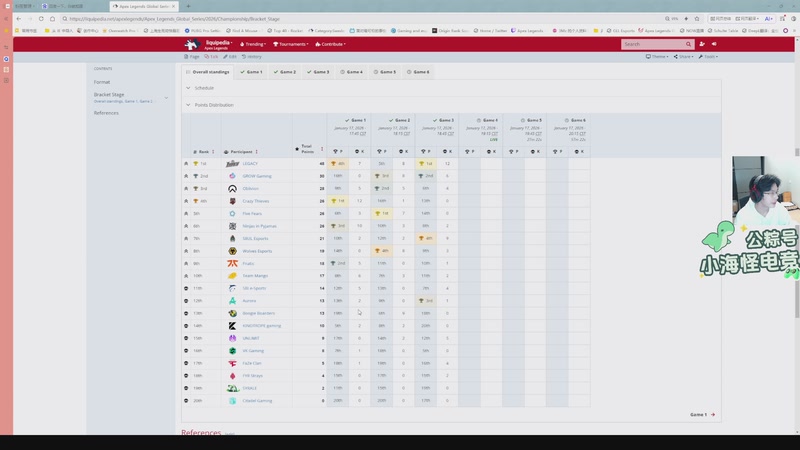The width and height of the screenshot is (800, 450).
Task: Select the Overall standings tab
Action: tap(208, 72)
